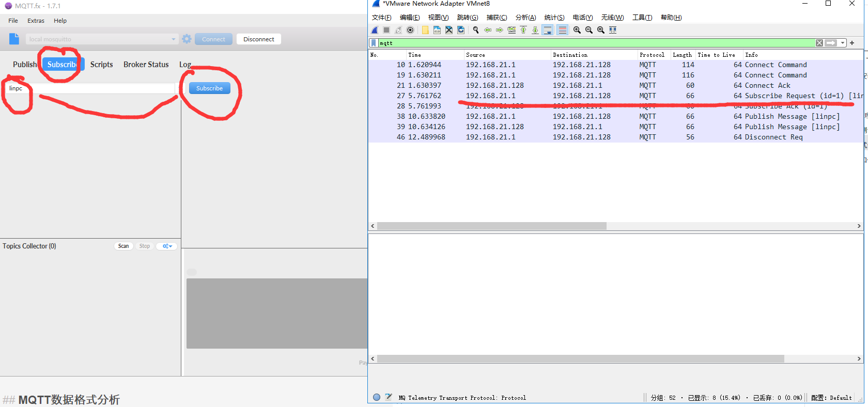Open expert information circle in status bar
The width and height of the screenshot is (868, 407).
(377, 397)
